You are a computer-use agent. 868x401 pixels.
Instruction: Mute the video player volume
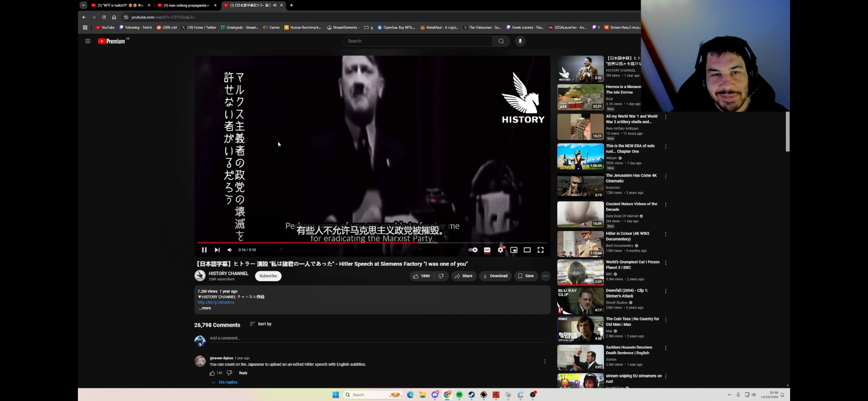[x=230, y=250]
